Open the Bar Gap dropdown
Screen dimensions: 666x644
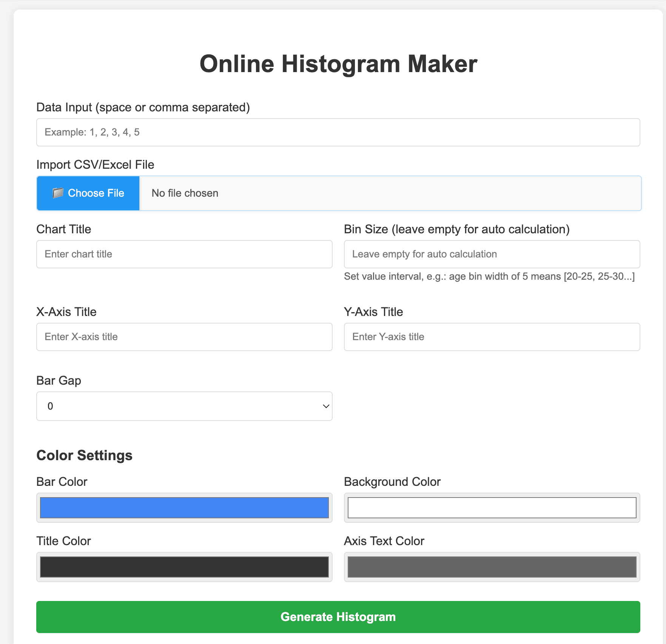184,406
